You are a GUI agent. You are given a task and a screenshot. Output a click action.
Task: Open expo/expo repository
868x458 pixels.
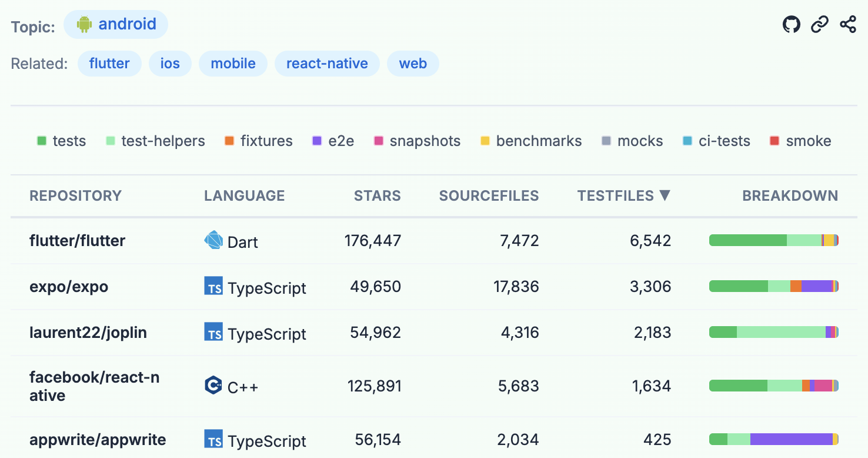pyautogui.click(x=69, y=287)
